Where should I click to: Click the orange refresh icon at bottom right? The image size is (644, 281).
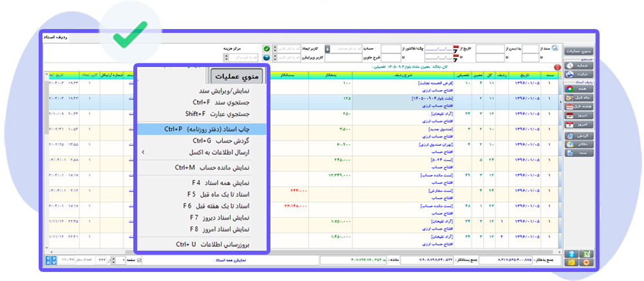click(588, 262)
